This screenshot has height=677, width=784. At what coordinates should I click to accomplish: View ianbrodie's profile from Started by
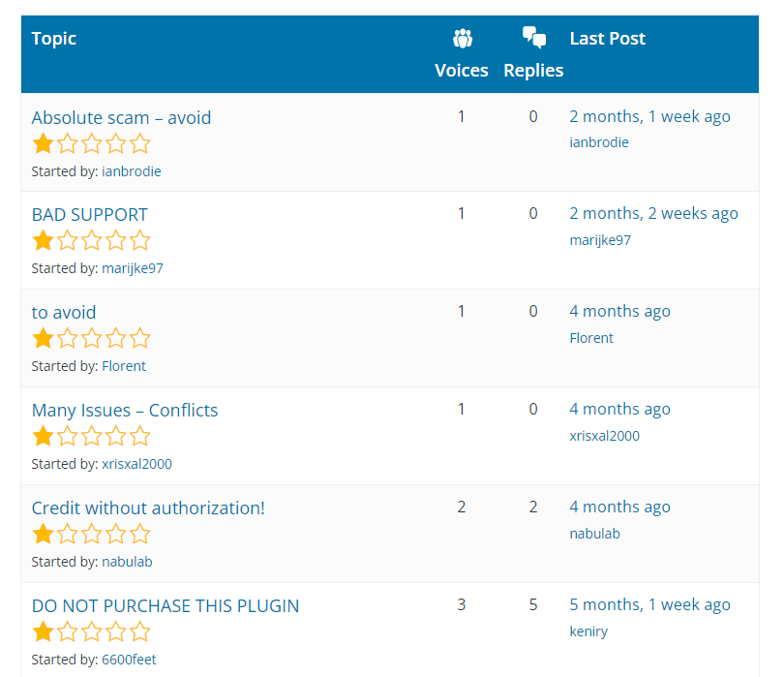click(x=131, y=171)
